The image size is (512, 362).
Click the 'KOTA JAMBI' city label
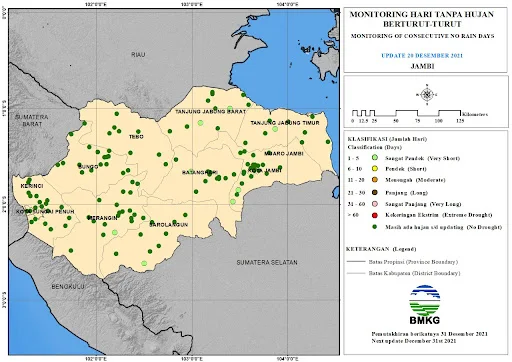coord(265,170)
